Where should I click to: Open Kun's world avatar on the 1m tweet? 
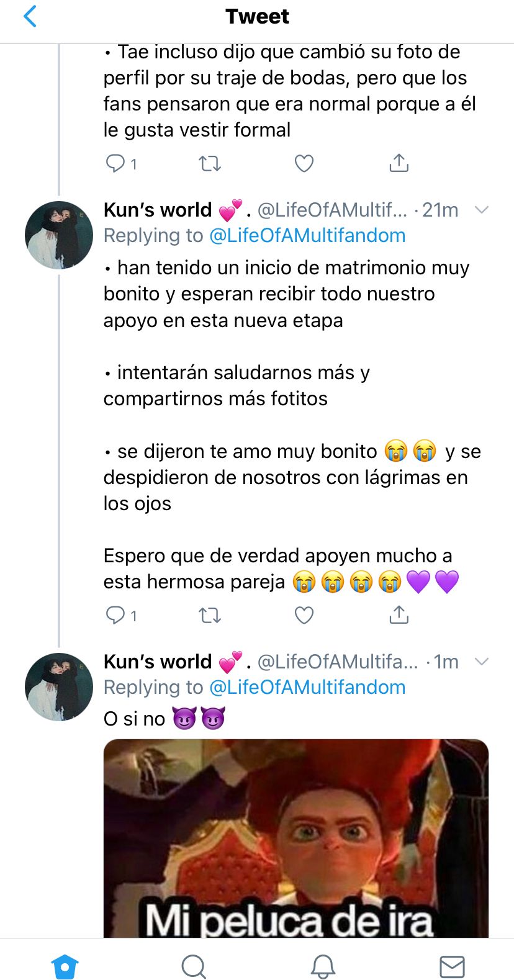click(x=59, y=687)
